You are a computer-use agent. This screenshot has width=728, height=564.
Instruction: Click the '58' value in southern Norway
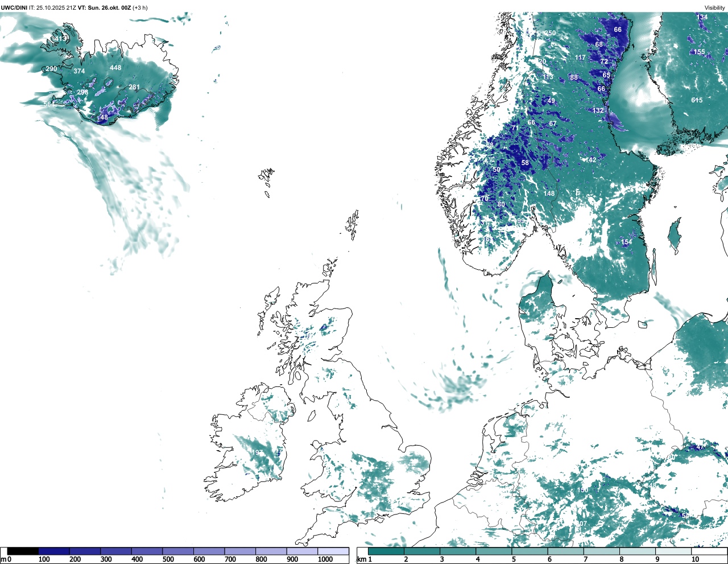tap(525, 163)
